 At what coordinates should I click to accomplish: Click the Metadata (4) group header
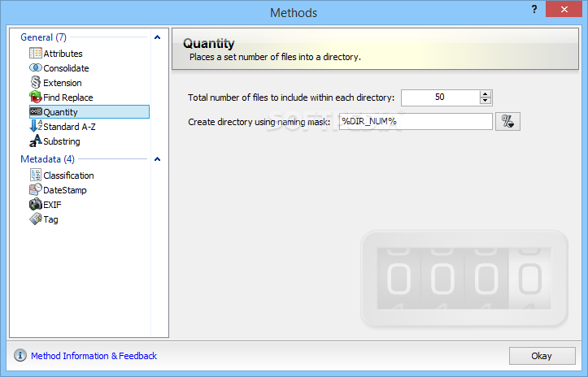coord(48,159)
